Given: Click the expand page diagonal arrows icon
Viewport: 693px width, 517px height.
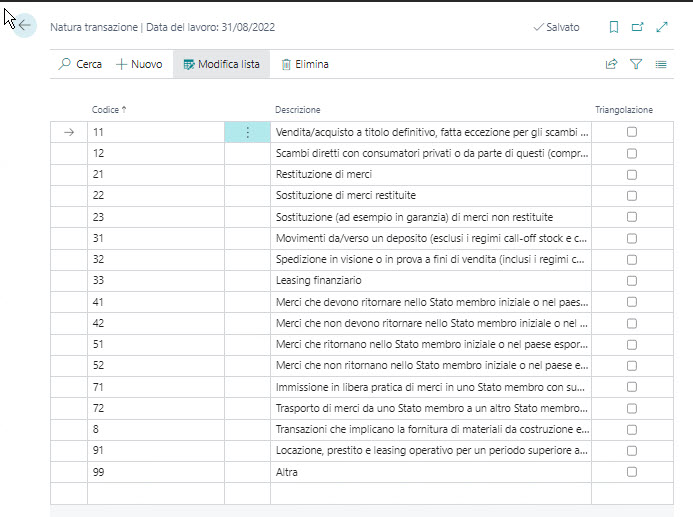Looking at the screenshot, I should point(662,27).
